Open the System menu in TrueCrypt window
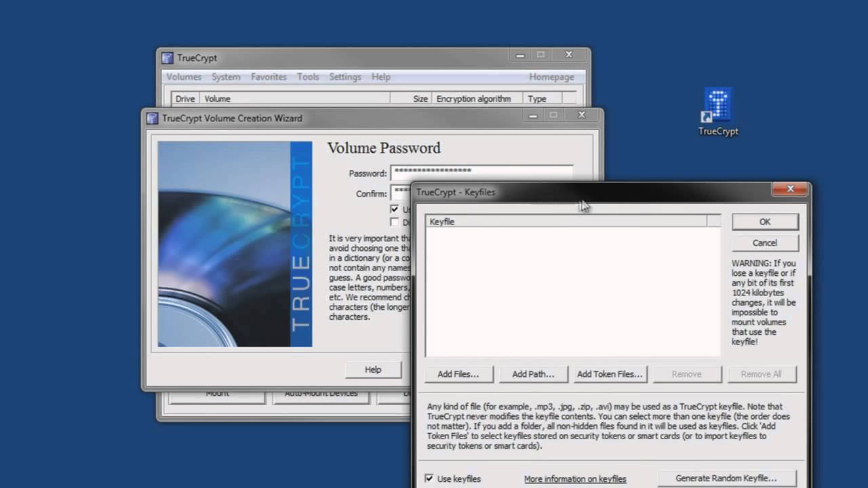This screenshot has width=868, height=488. (226, 77)
